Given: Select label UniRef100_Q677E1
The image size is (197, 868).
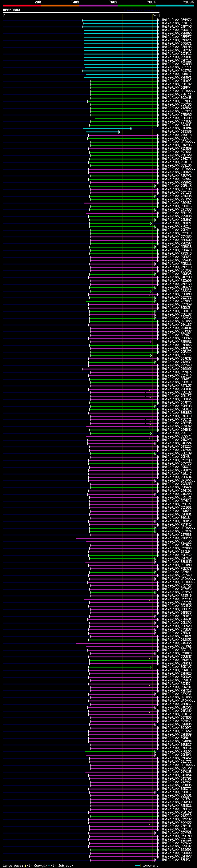Looking at the screenshot, I should point(177,67).
